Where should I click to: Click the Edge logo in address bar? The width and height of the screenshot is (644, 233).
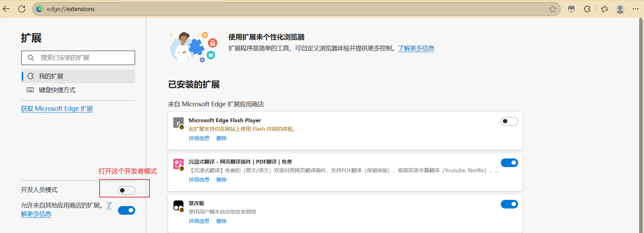(39, 9)
